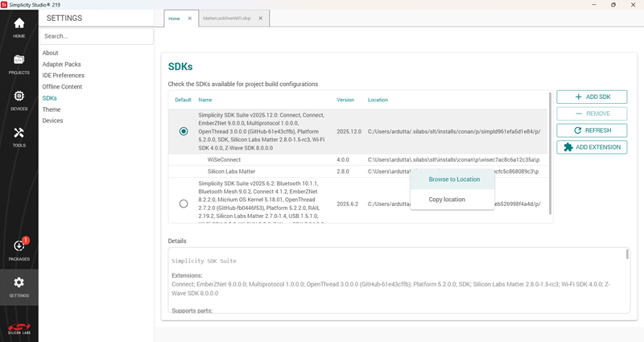Screen dimensions: 644x342
Task: Open the Tools view
Action: coord(19,137)
